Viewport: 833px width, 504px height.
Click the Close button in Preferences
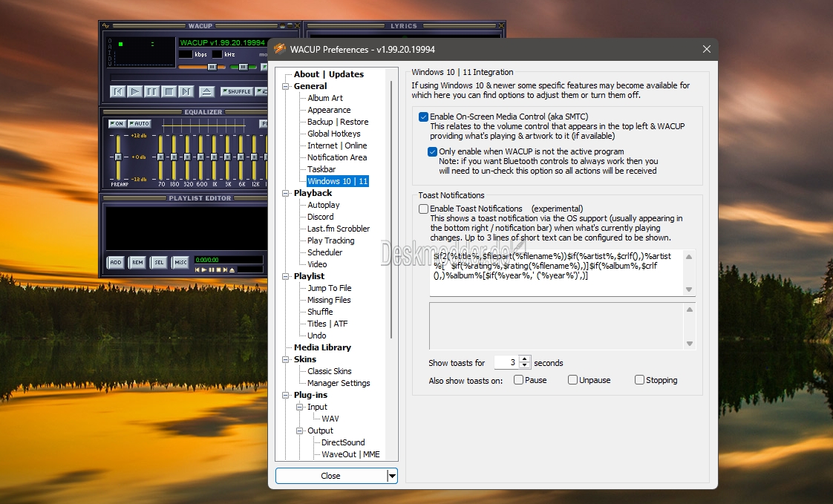(330, 476)
